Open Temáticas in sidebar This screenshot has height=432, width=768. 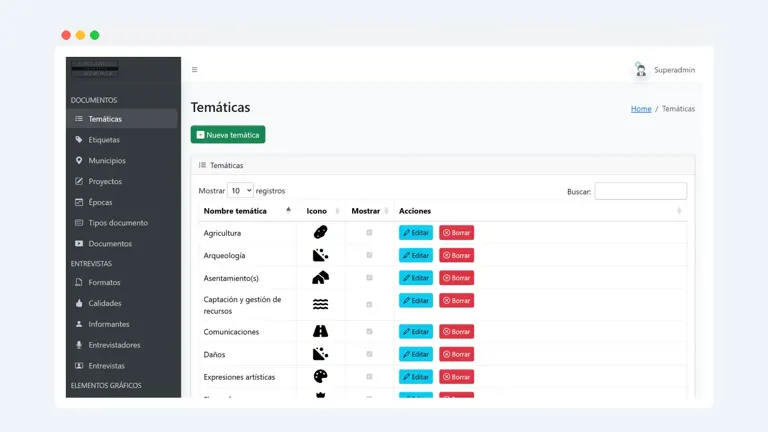pyautogui.click(x=121, y=119)
